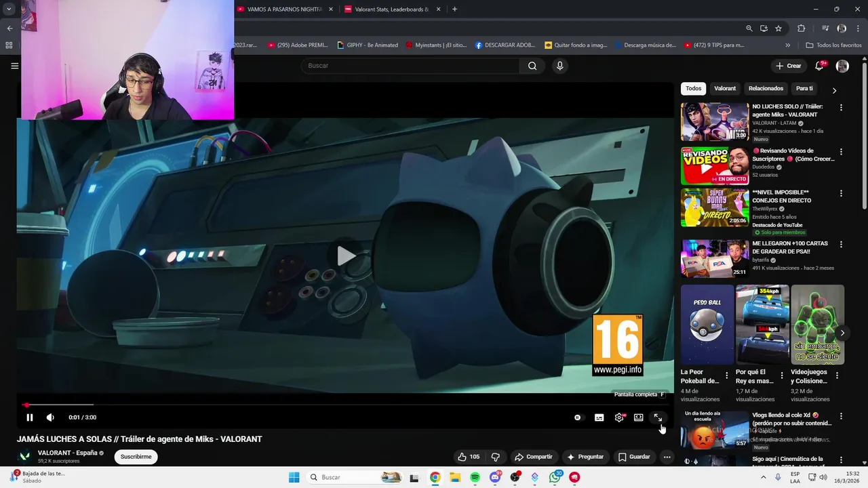Open NO LUCHES SOLO video thumbnail
The image size is (868, 488).
coord(715,121)
